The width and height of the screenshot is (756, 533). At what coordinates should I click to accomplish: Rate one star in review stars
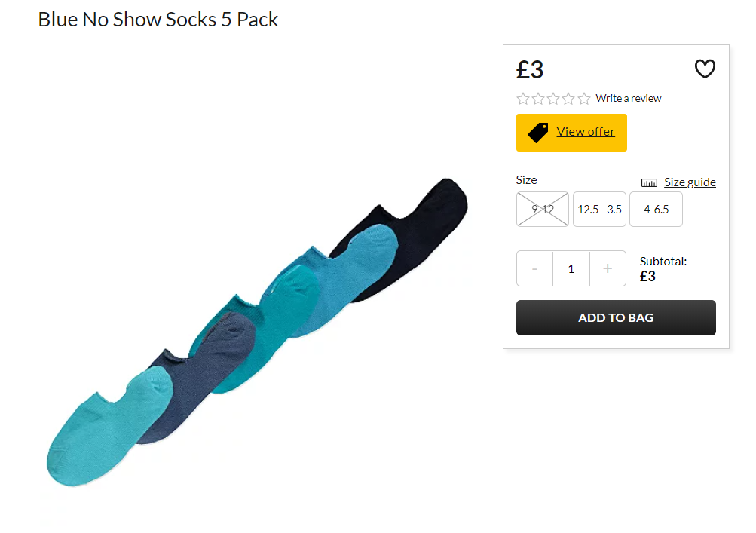[522, 99]
